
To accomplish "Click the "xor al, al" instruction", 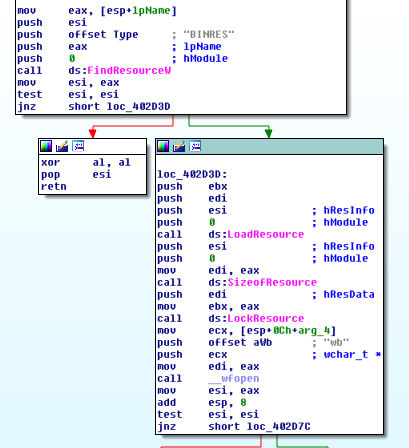I will (86, 162).
